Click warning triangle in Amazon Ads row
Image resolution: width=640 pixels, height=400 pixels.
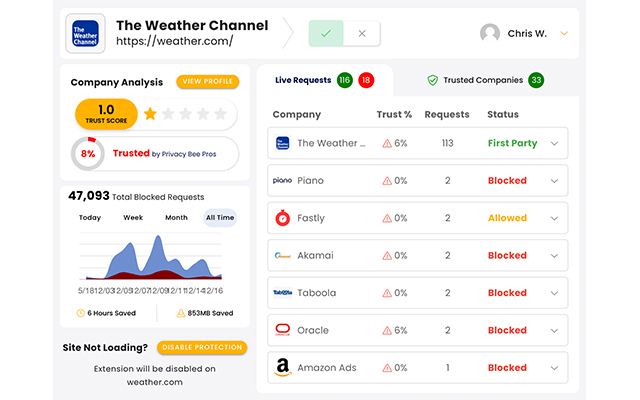pos(387,368)
